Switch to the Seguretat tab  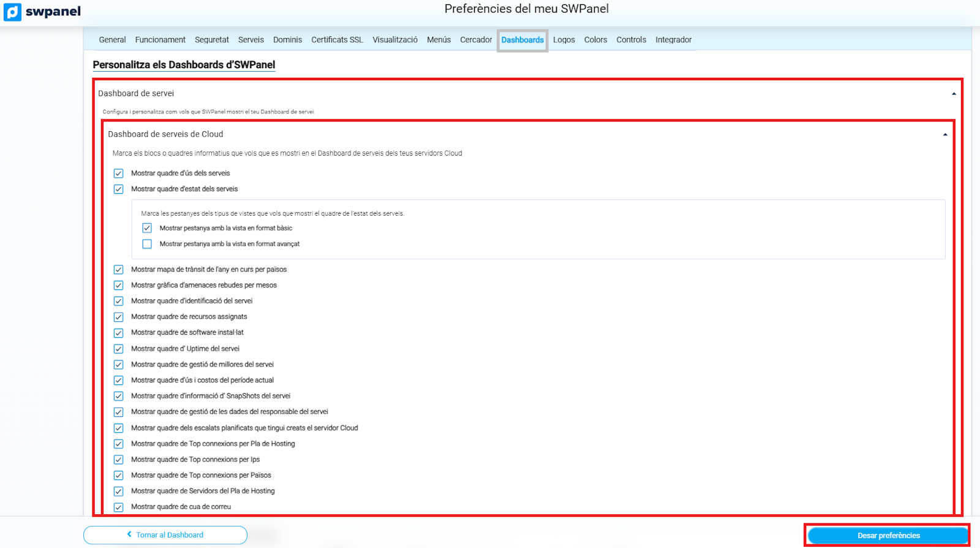[211, 40]
